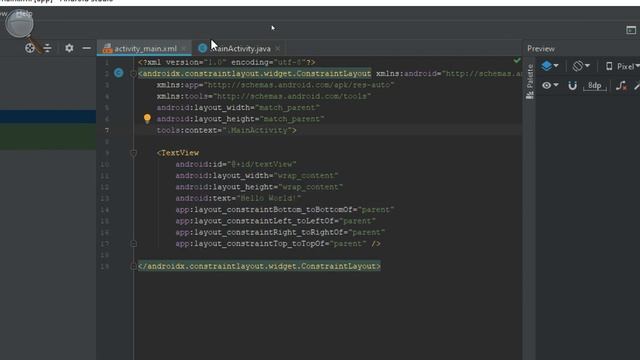Open dropdown arrow beside design surface icon
The image size is (640, 360).
pos(556,66)
